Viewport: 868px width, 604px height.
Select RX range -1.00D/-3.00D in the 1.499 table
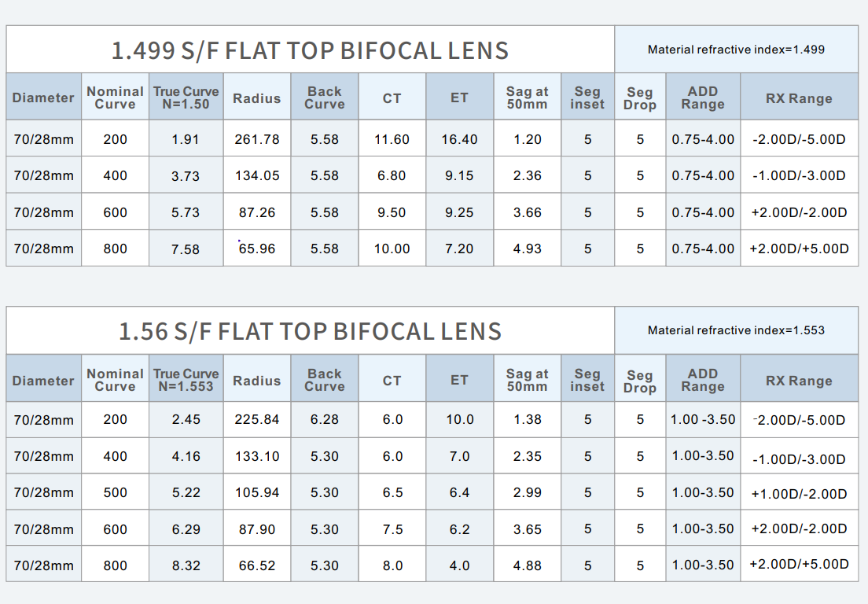[799, 176]
